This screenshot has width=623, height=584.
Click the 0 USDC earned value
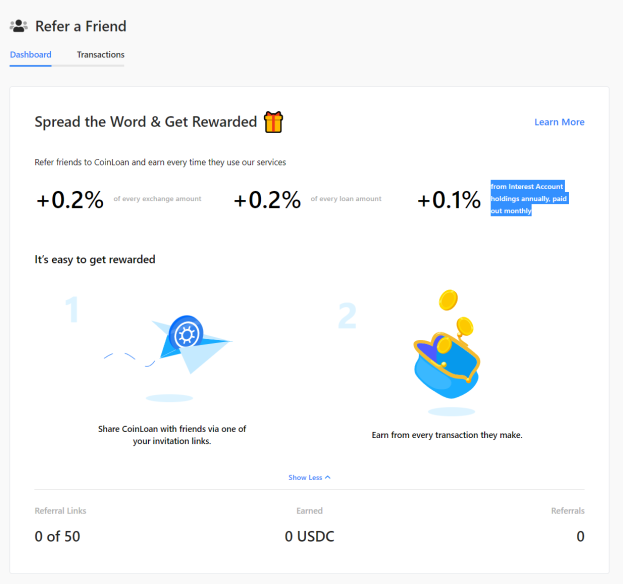coord(310,536)
